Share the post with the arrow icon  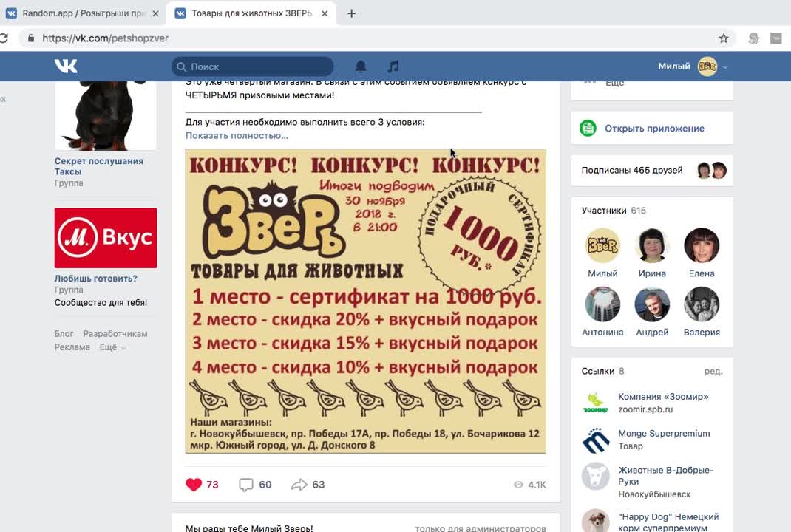(299, 485)
